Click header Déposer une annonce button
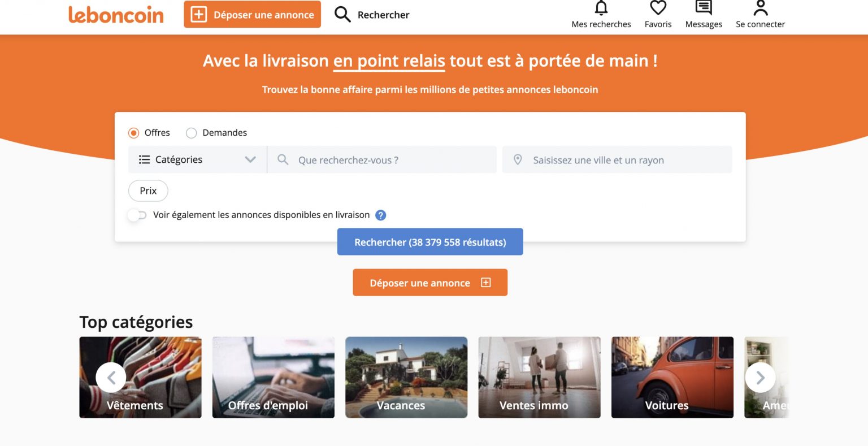 pos(252,15)
